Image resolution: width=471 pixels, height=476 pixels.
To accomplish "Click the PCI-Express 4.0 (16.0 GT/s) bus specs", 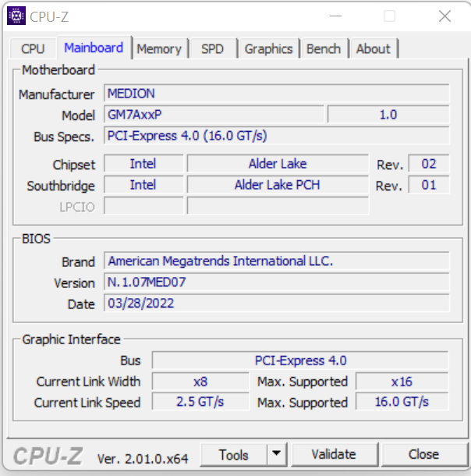I will (276, 136).
